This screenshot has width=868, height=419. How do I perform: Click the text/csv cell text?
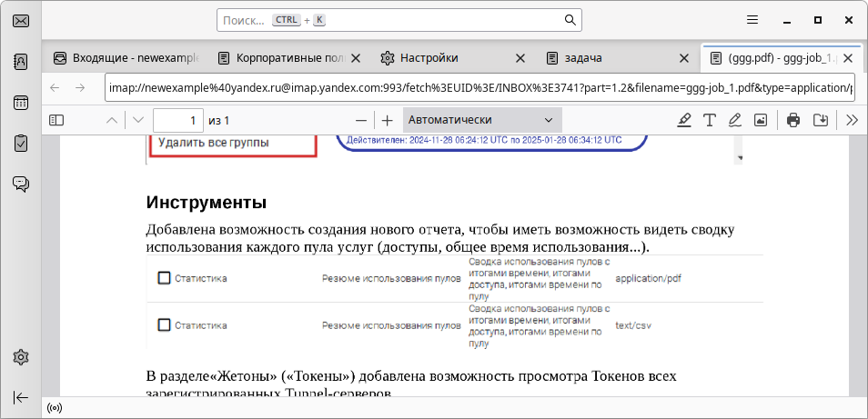click(x=632, y=325)
